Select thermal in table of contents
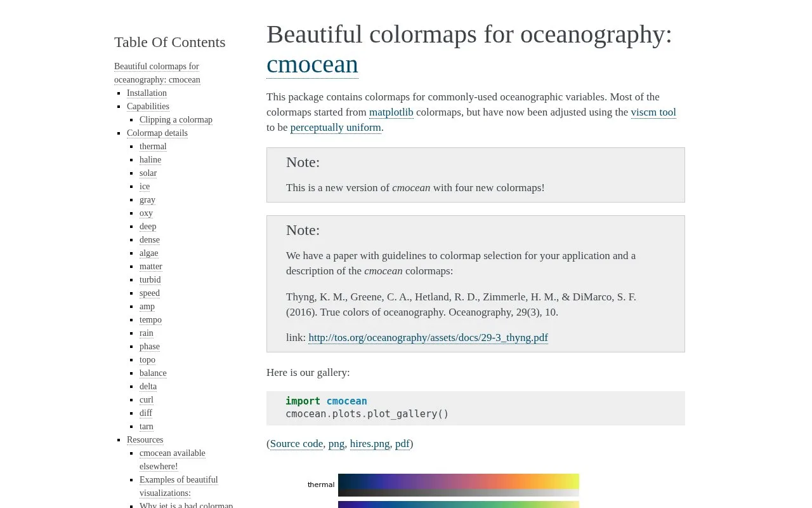Screen dimensions: 812x508 point(153,147)
